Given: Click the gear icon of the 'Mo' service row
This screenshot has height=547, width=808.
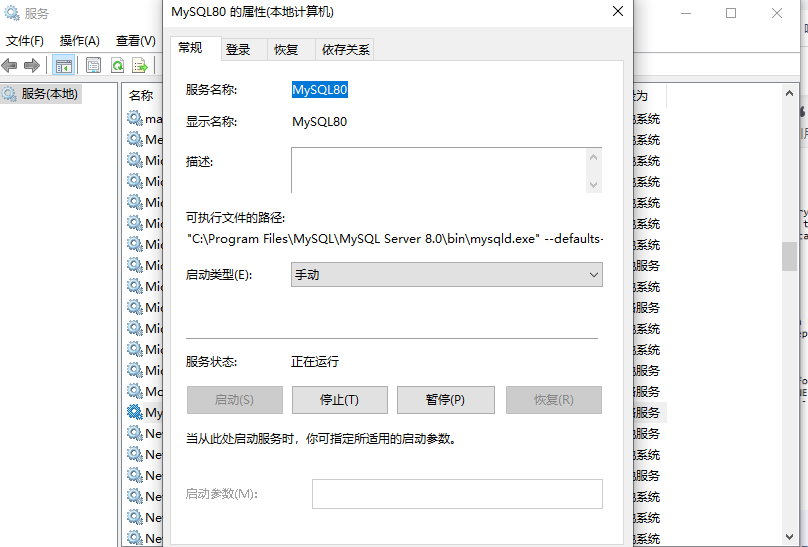Looking at the screenshot, I should coord(135,391).
